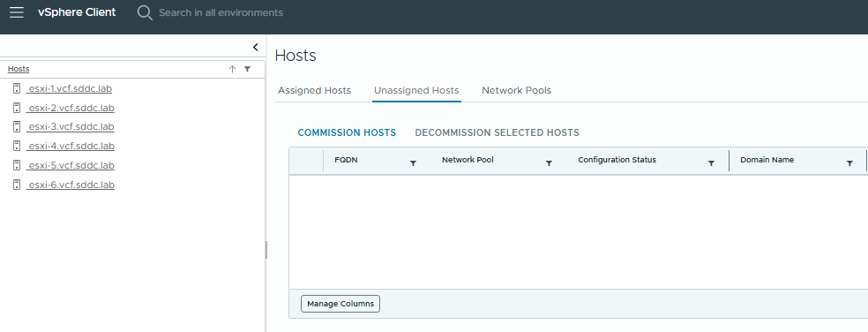
Task: Click host icon beside esxi-1.vcf.sddc.lab
Action: coord(17,88)
